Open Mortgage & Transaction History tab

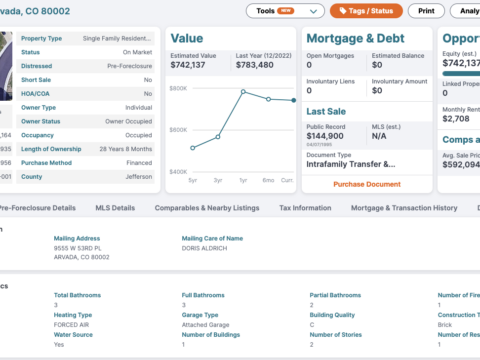pos(404,208)
